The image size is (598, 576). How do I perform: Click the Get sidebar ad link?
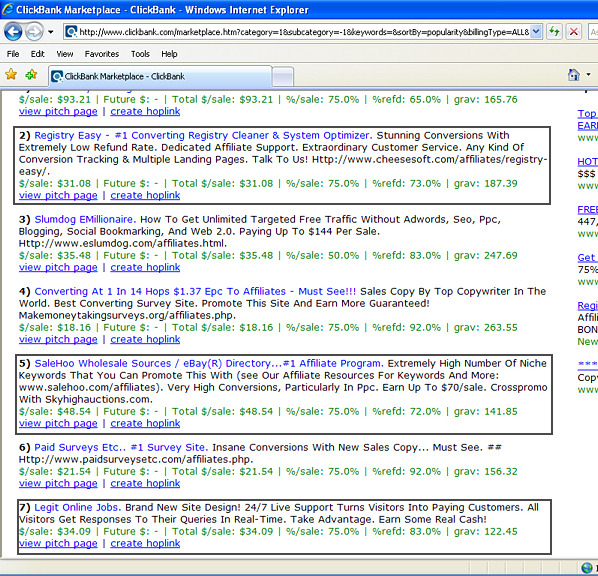[587, 258]
